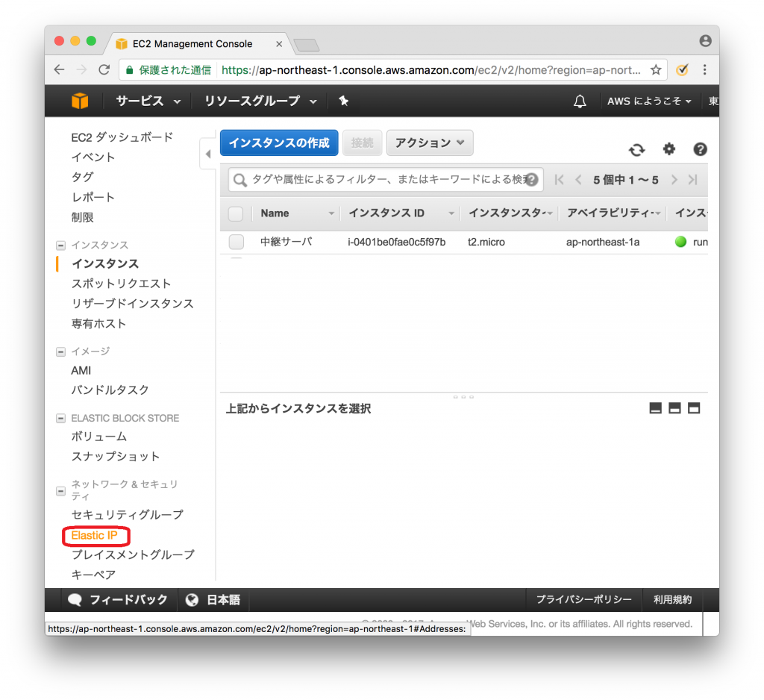The height and width of the screenshot is (700, 764).
Task: Bookmark this page with star icon
Action: [656, 69]
